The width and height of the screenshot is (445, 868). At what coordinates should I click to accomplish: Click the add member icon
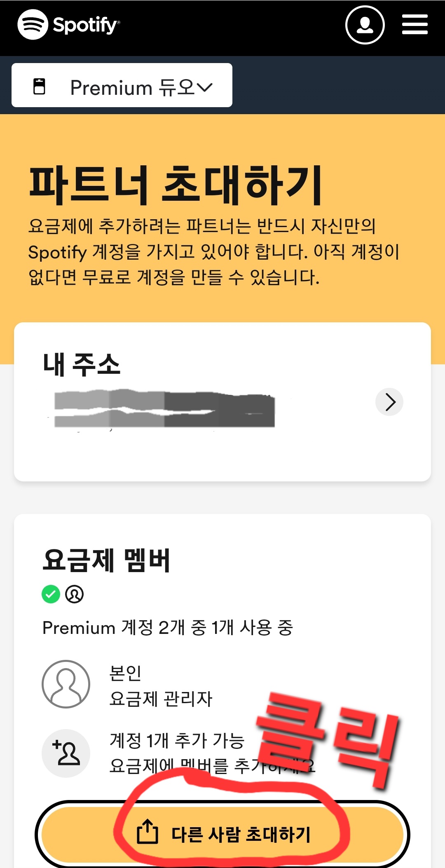point(66,753)
